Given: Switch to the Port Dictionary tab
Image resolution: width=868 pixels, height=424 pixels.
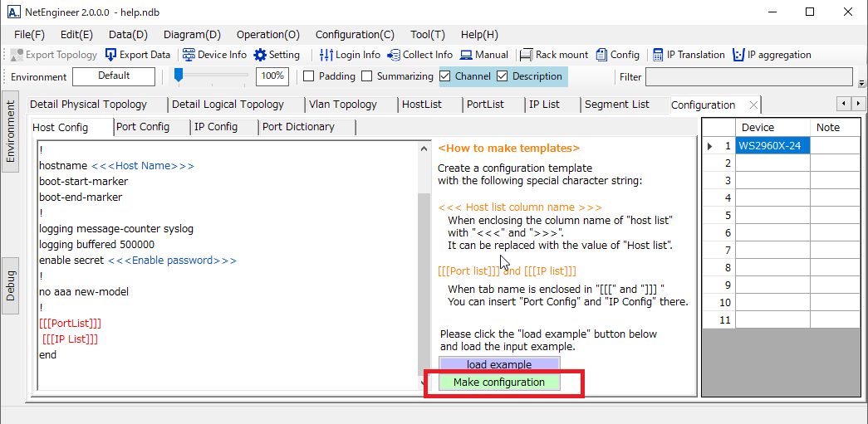Looking at the screenshot, I should click(x=298, y=127).
